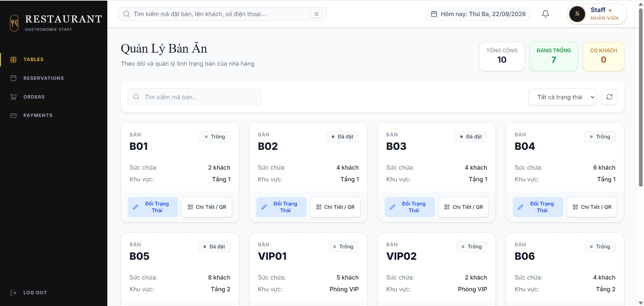
Task: Click the Log Out arrow icon
Action: pos(13,293)
